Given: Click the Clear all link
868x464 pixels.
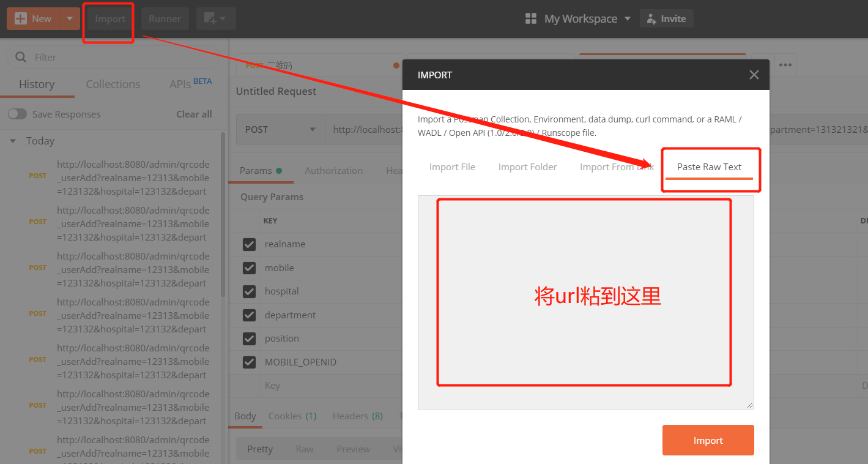Looking at the screenshot, I should pos(194,114).
